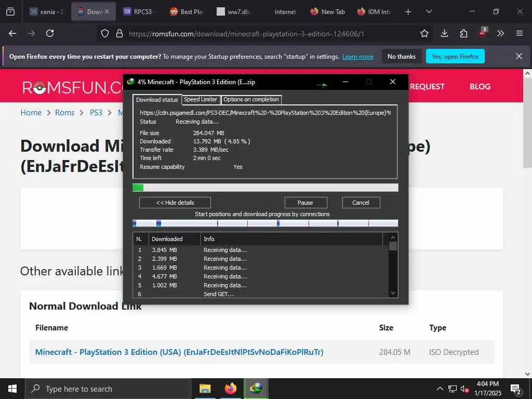Sort connections by Info column
The width and height of the screenshot is (532, 399).
tap(292, 239)
